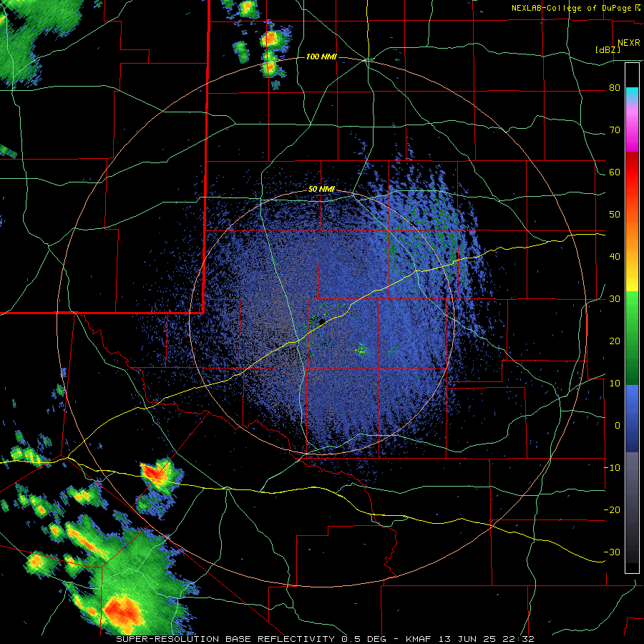This screenshot has width=644, height=644.
Task: Click the black KMAF radar site dot
Action: coord(322,321)
